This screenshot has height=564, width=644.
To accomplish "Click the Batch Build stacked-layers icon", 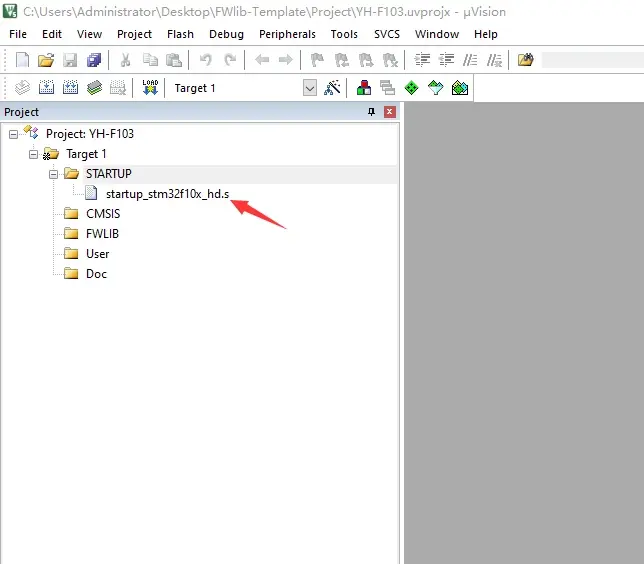I will click(x=94, y=87).
